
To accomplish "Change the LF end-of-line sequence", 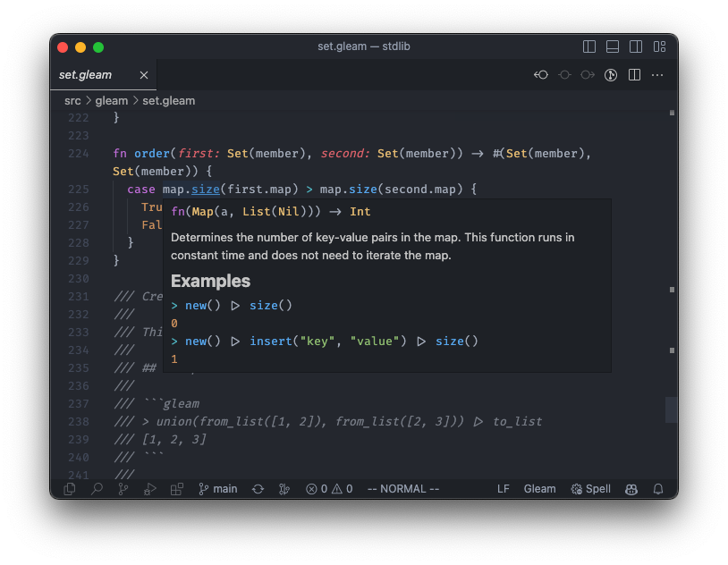I will click(504, 489).
